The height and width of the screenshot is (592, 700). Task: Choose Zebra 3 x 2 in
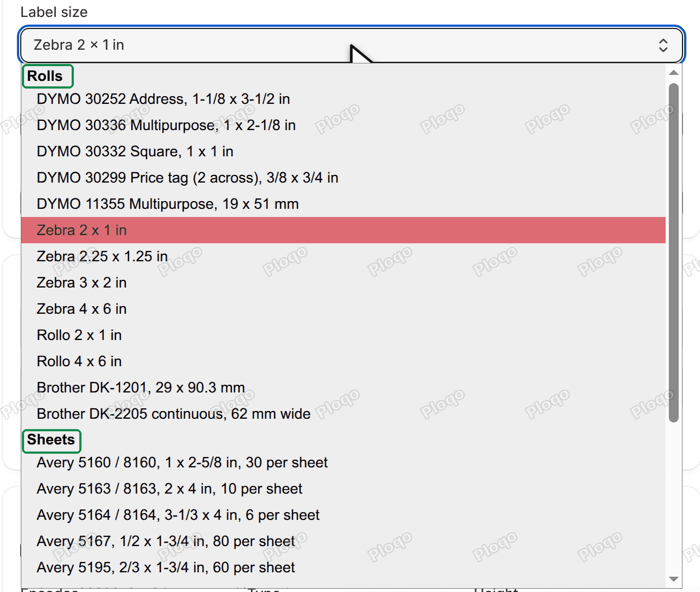343,283
